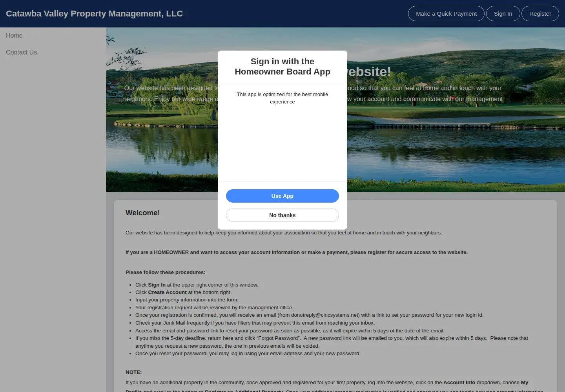Image resolution: width=565 pixels, height=392 pixels.
Task: Click the 'Check your Junk Mail frequently' bullet
Action: pyautogui.click(x=255, y=323)
